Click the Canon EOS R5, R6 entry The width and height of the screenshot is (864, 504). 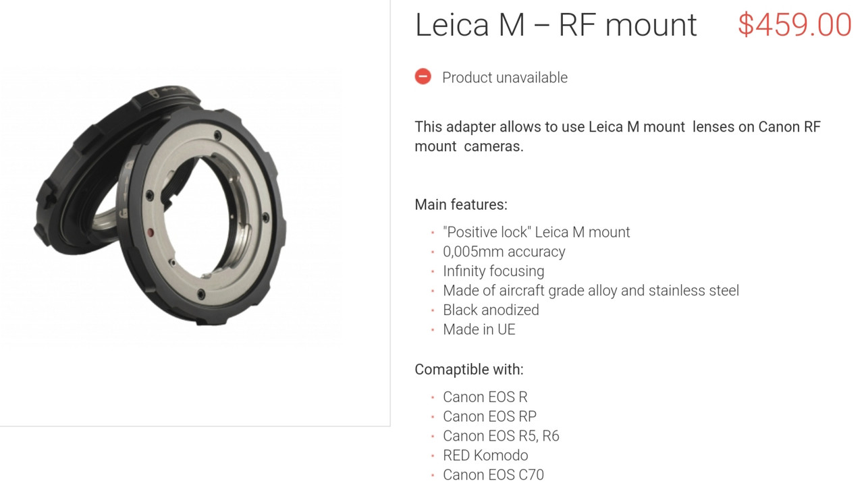pos(501,437)
